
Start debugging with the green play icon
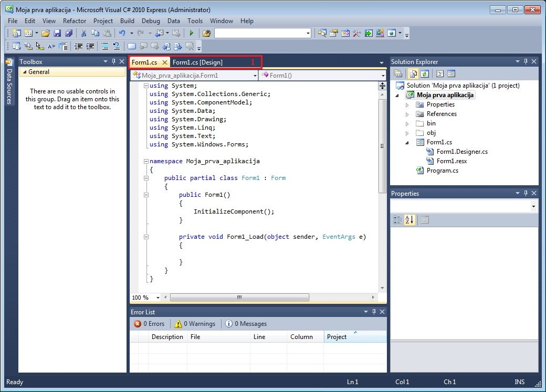point(191,33)
